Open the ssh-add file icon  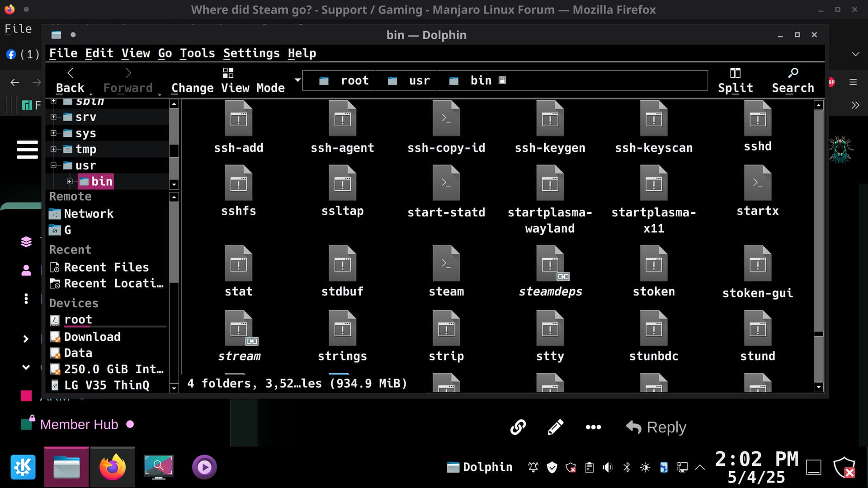[238, 119]
